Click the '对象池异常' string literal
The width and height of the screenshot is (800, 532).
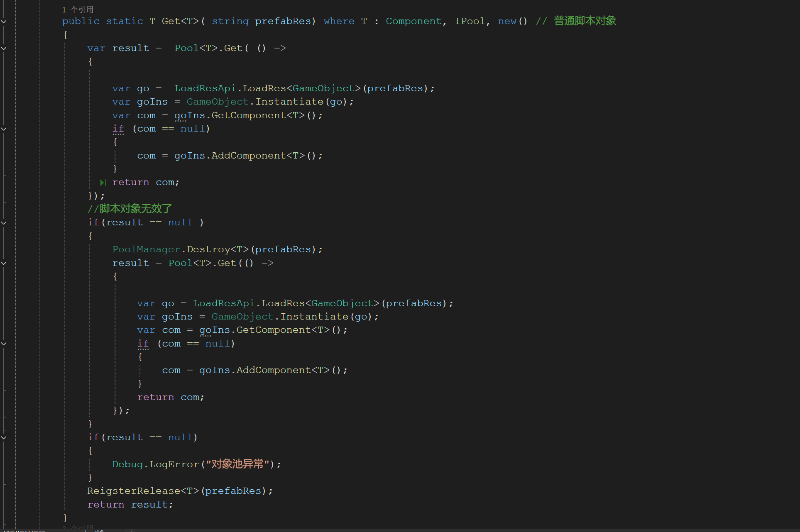pos(237,464)
